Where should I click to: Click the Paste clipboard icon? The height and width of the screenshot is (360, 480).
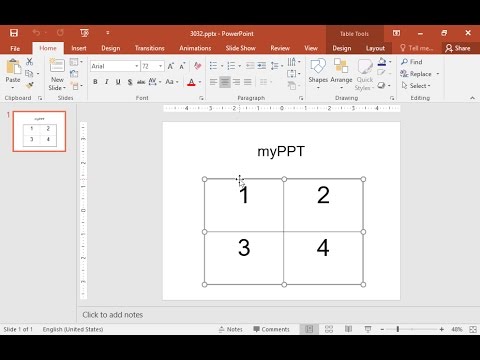coord(13,66)
